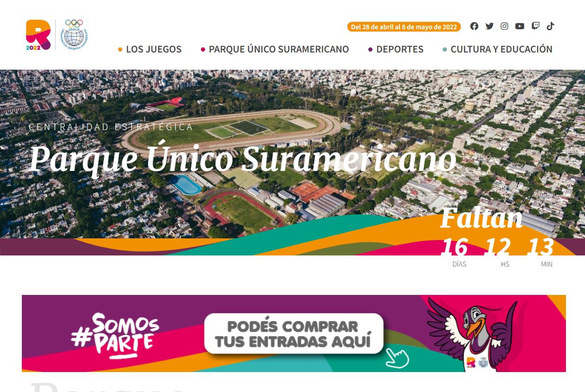Image resolution: width=585 pixels, height=392 pixels.
Task: Click the bird mascot on banner
Action: [x=472, y=334]
